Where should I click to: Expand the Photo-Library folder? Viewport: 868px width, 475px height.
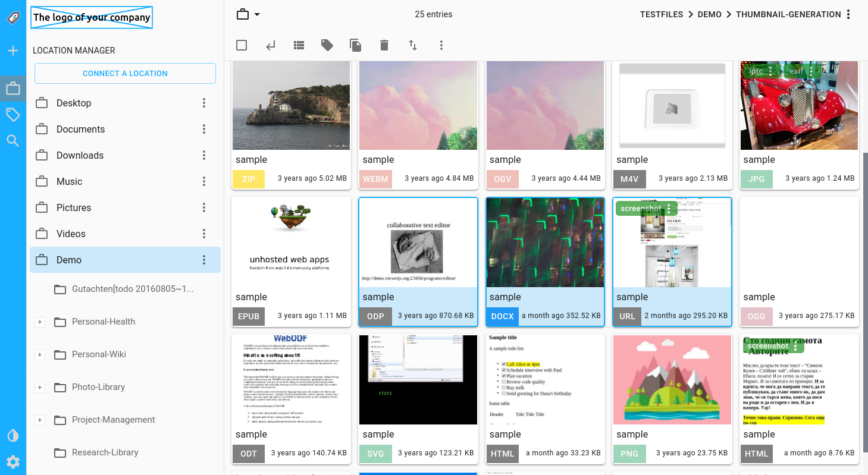[x=39, y=387]
